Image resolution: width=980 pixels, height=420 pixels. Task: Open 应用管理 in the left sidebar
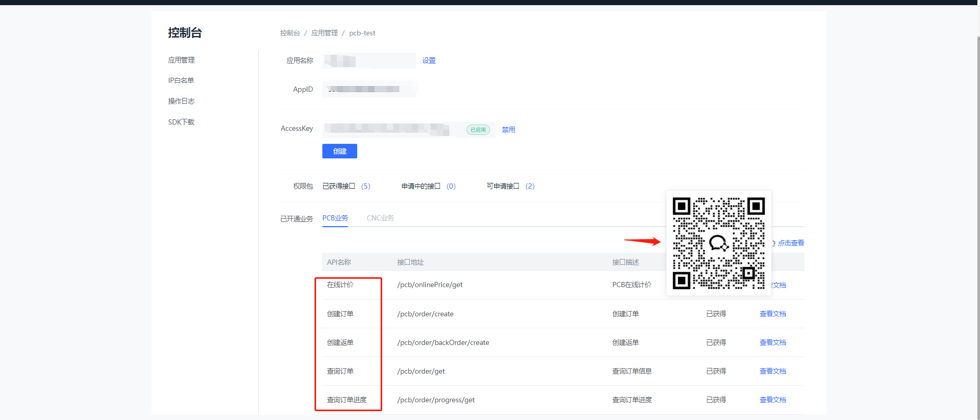181,60
